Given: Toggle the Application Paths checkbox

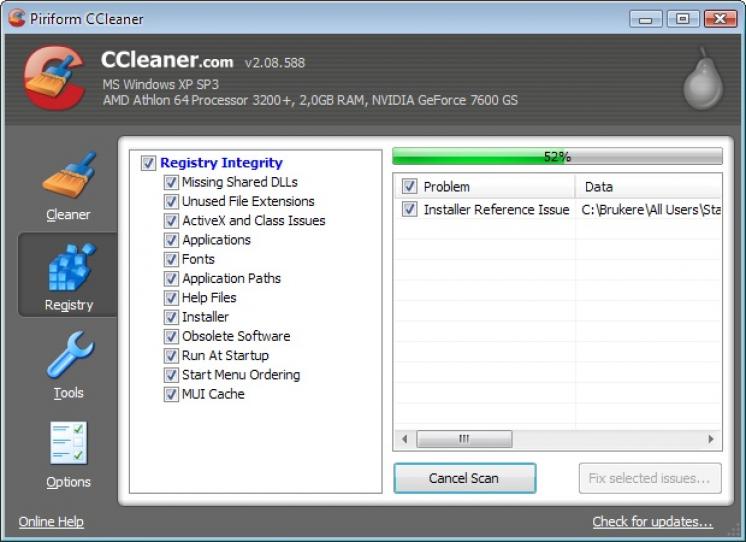Looking at the screenshot, I should tap(171, 279).
